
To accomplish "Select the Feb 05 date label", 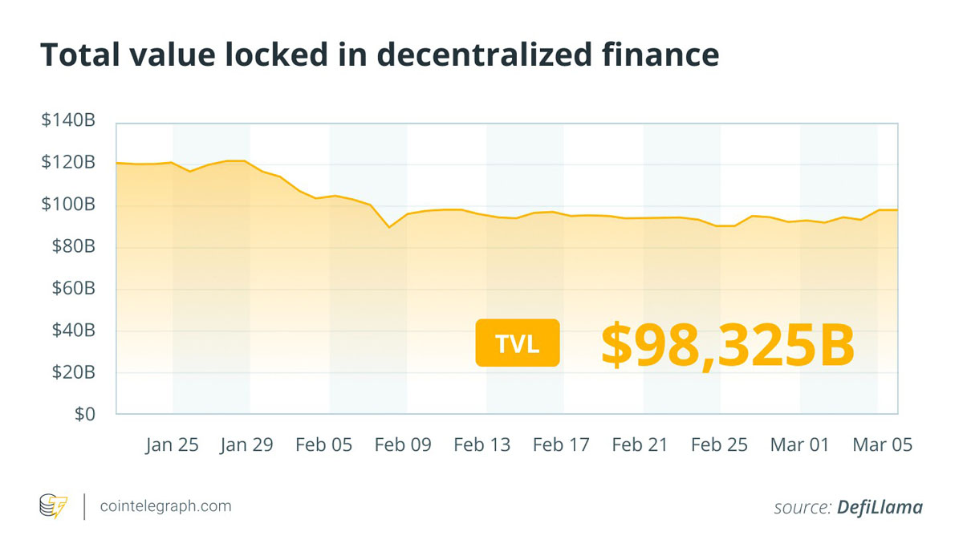I will pos(323,444).
